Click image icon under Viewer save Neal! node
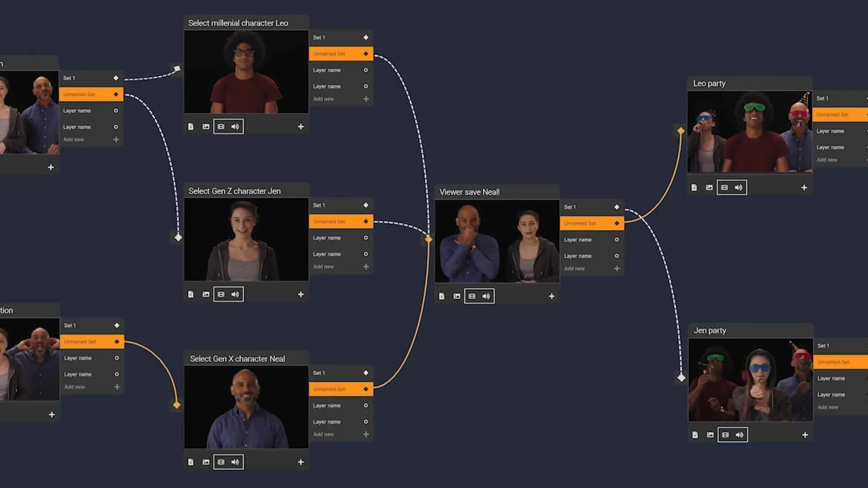This screenshot has height=488, width=868. coord(457,296)
